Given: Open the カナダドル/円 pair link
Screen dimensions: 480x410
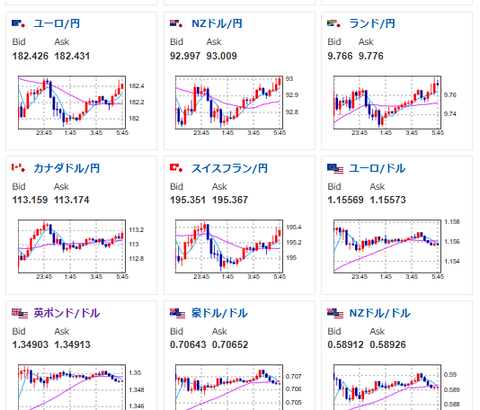Looking at the screenshot, I should point(67,168).
